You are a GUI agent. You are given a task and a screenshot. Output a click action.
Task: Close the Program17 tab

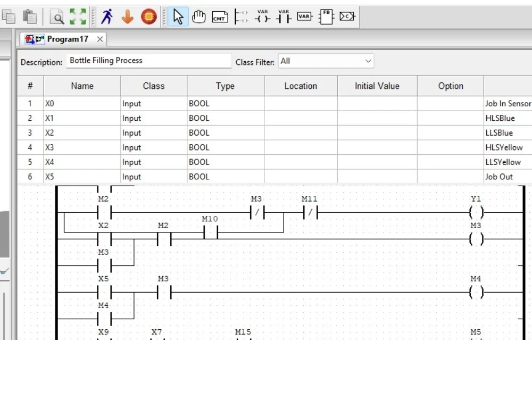[x=99, y=39]
